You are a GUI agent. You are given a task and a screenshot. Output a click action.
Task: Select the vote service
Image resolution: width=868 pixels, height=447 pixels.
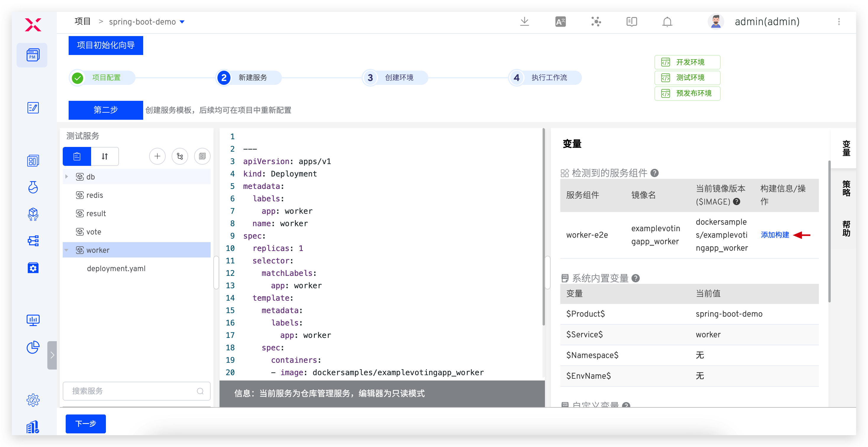tap(136, 232)
